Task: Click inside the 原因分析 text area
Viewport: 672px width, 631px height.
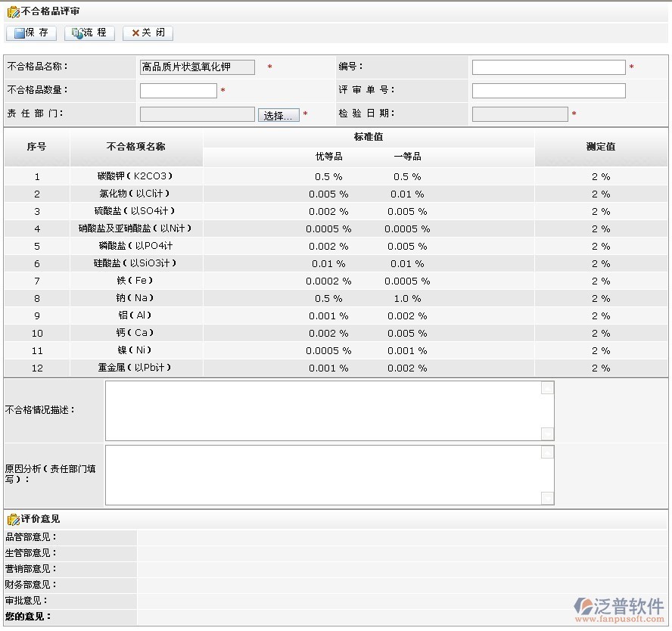Action: pyautogui.click(x=322, y=474)
